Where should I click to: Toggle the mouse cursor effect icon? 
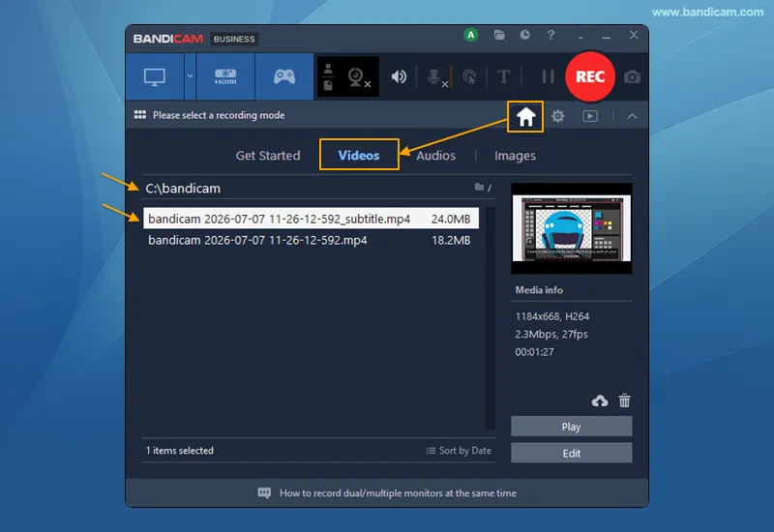click(x=469, y=77)
